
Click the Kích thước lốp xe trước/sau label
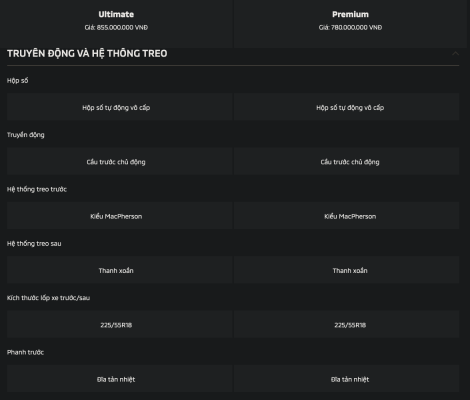[48, 298]
